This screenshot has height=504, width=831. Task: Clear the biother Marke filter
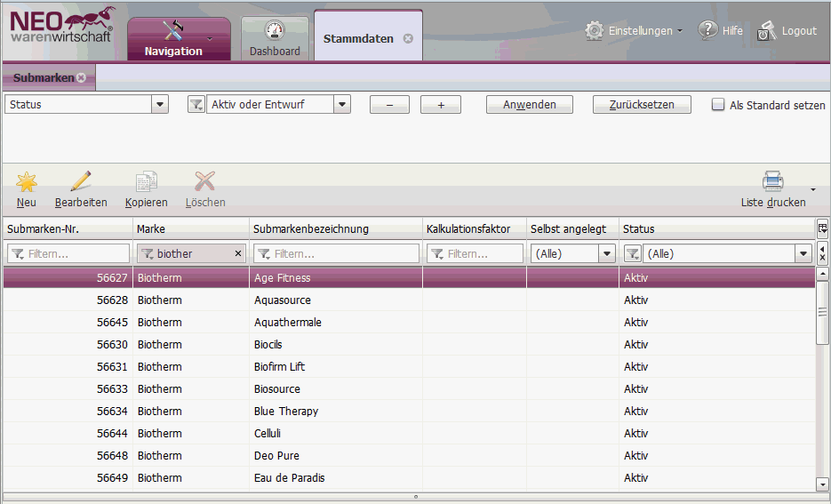point(238,253)
